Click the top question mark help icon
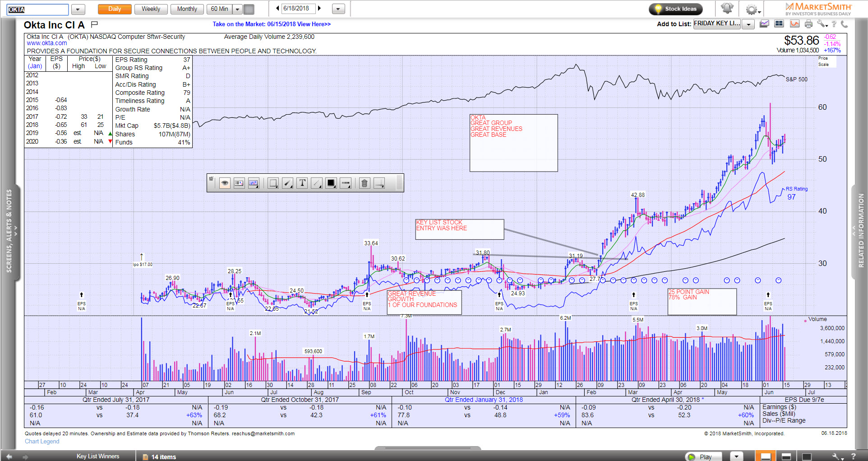 click(x=834, y=24)
